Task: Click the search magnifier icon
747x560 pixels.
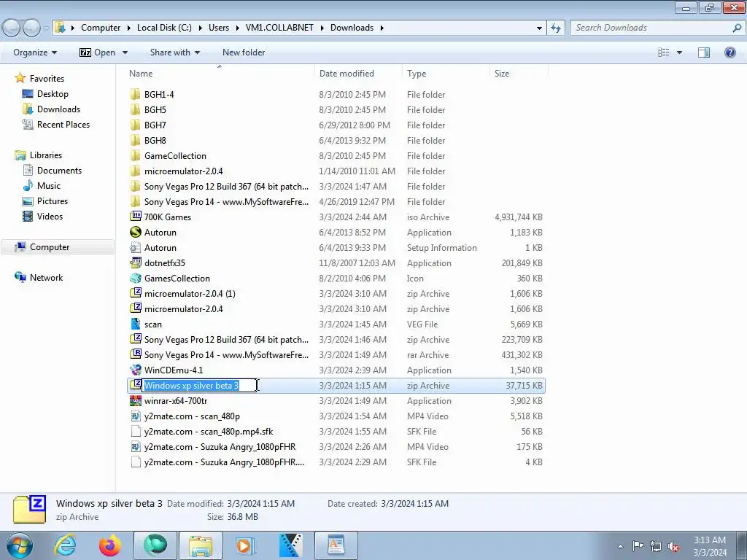Action: 737,28
